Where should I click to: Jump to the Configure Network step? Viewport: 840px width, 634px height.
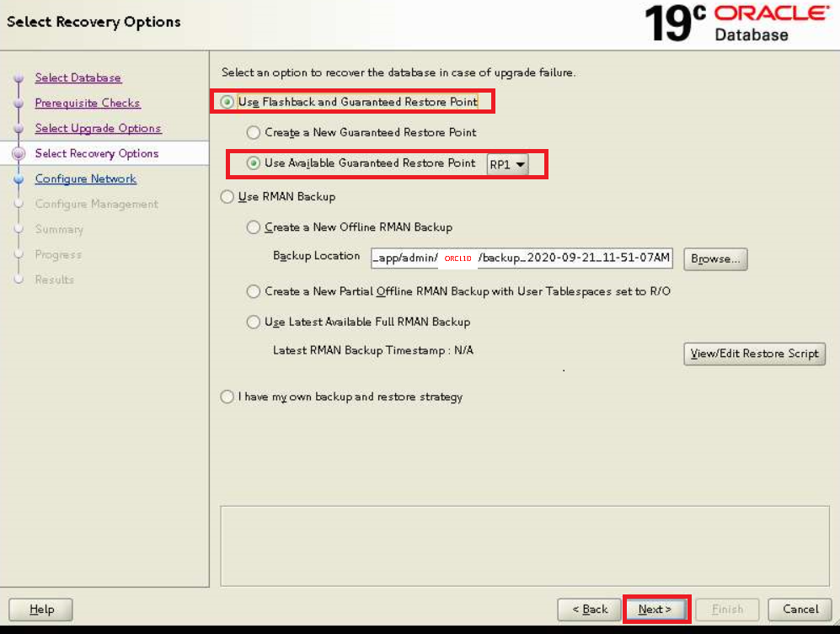coord(85,178)
